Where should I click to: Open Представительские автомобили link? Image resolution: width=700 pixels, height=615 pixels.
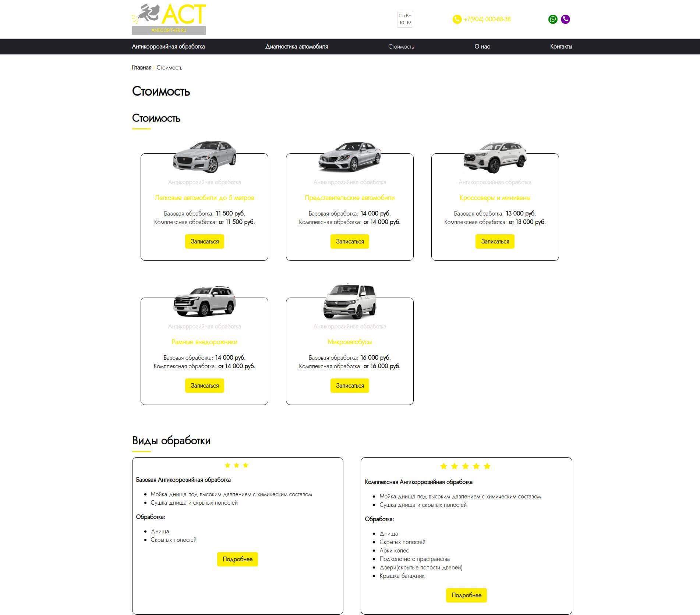350,198
